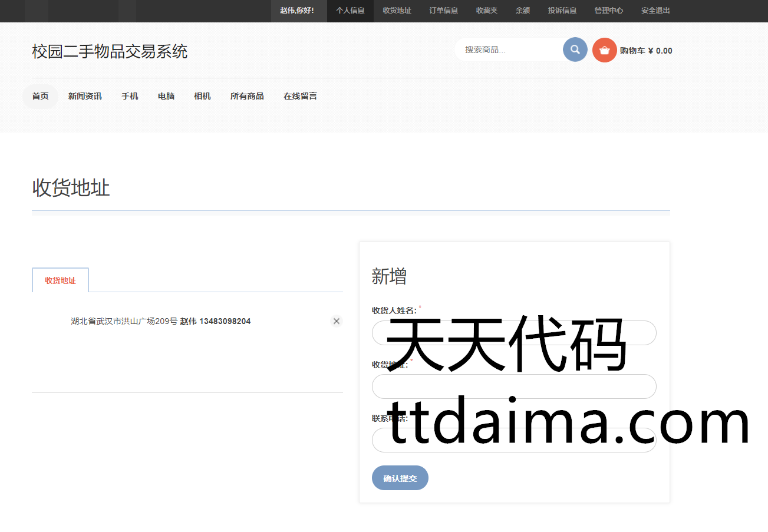This screenshot has height=532, width=768.
Task: Open 投诉信息 page
Action: [562, 11]
